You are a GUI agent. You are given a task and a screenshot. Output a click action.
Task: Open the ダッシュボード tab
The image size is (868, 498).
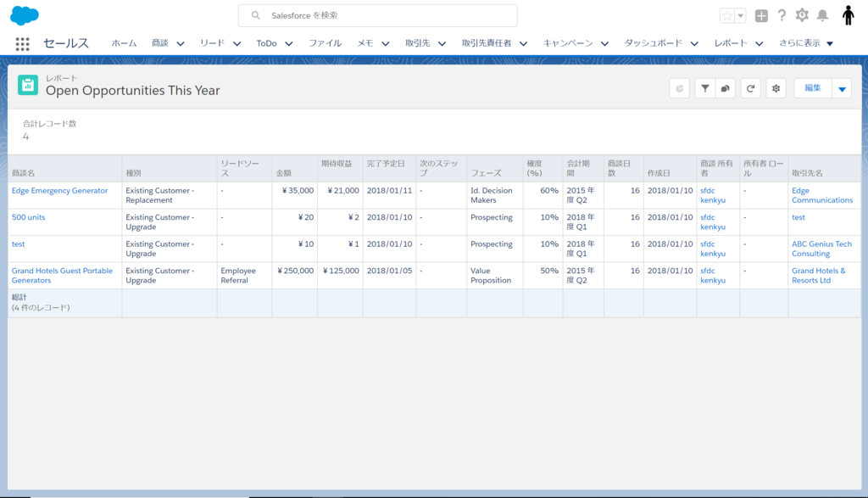[x=654, y=43]
